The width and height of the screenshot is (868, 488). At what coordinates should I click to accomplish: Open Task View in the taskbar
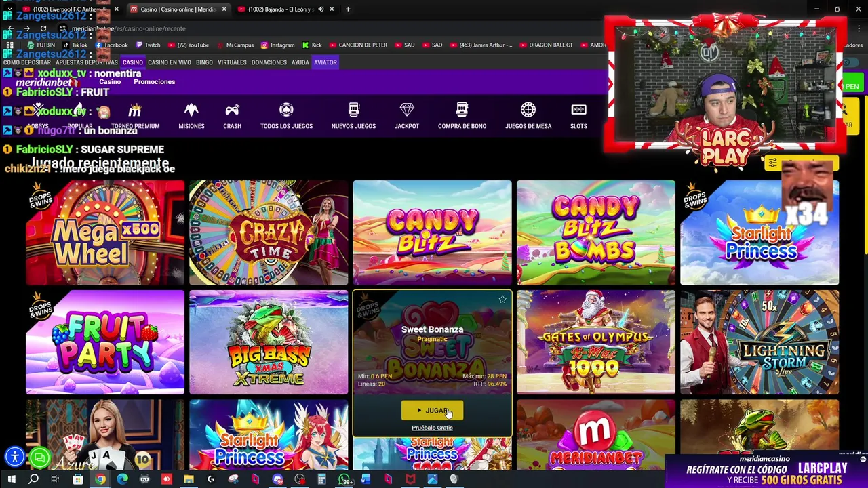pyautogui.click(x=55, y=480)
